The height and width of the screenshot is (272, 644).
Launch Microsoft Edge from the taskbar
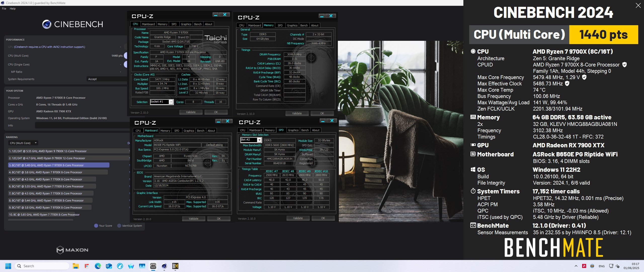click(98, 266)
